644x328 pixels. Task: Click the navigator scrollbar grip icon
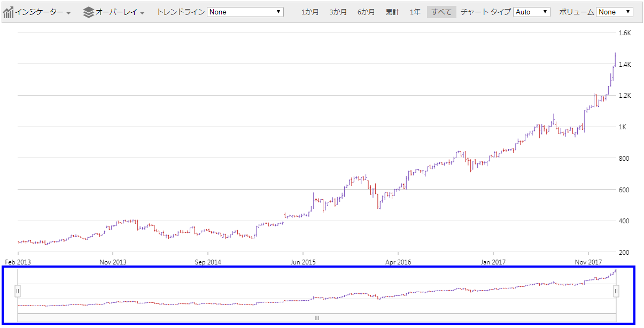click(316, 317)
